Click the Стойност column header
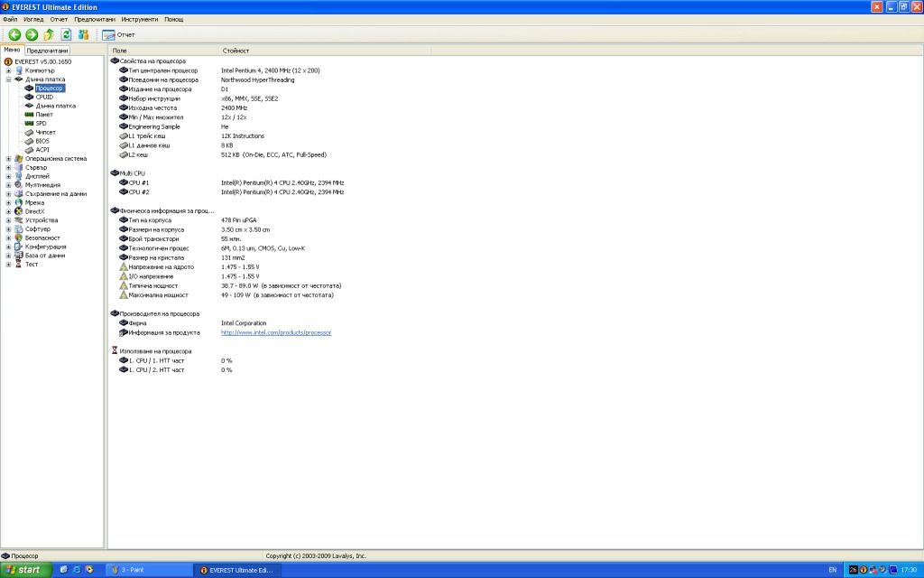Screen dimensions: 924x578 (325, 51)
